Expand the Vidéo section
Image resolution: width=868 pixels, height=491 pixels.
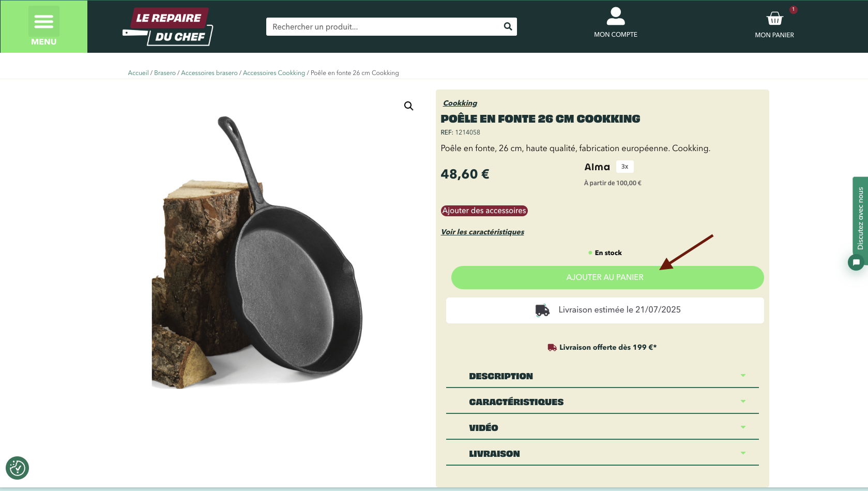click(602, 428)
